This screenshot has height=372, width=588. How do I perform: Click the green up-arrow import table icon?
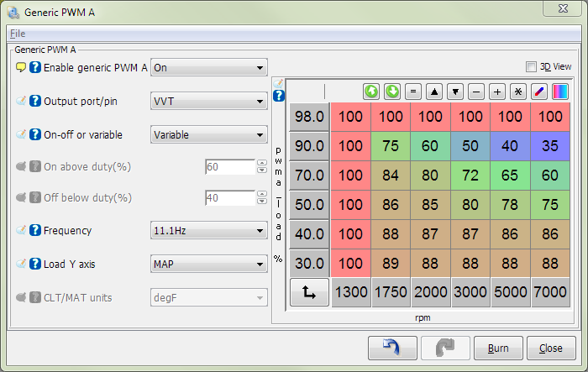371,91
